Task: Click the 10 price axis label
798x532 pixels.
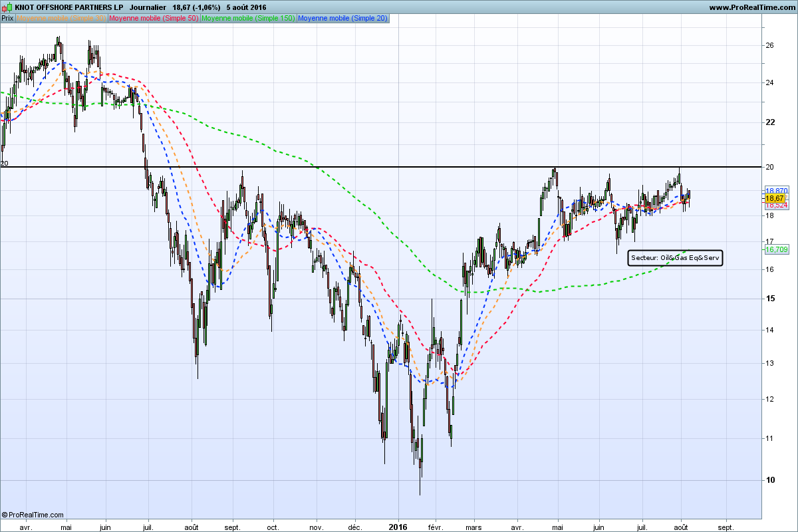Action: [x=769, y=480]
